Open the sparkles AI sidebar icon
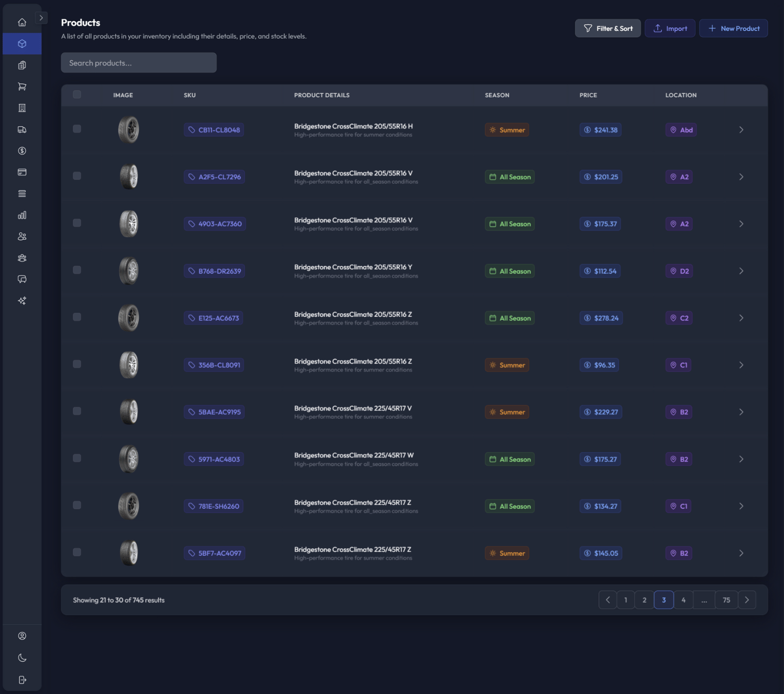The image size is (784, 694). (x=22, y=300)
